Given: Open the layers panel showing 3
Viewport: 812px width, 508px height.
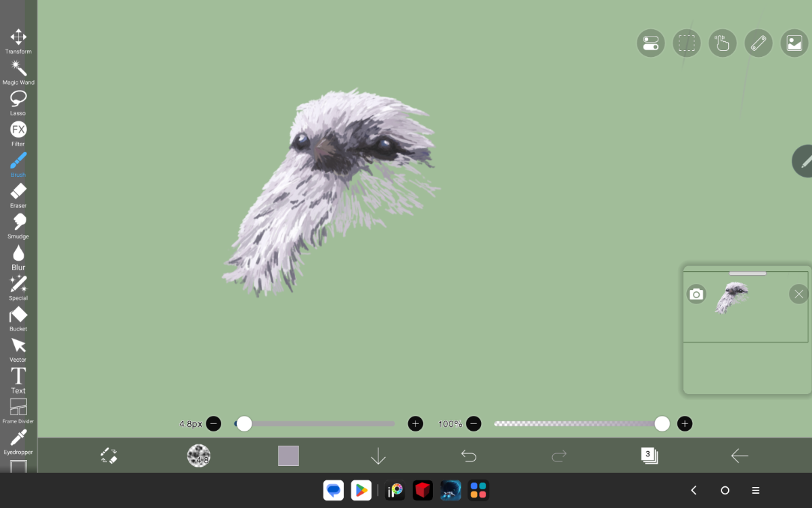Looking at the screenshot, I should pyautogui.click(x=649, y=456).
